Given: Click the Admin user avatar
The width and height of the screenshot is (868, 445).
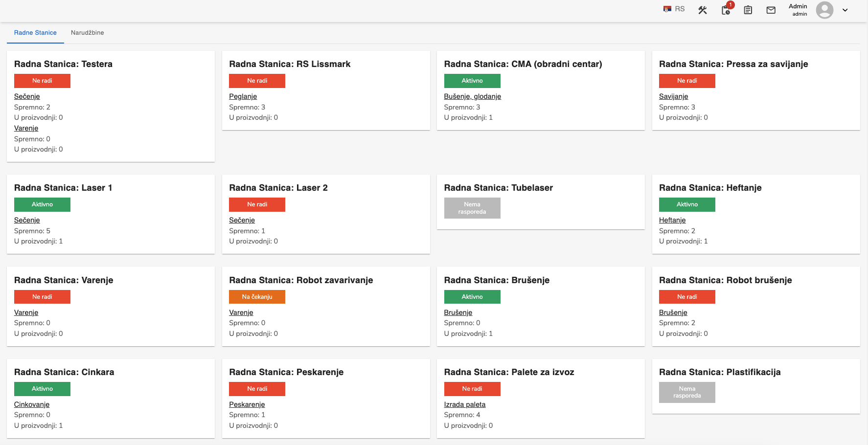Looking at the screenshot, I should click(824, 10).
